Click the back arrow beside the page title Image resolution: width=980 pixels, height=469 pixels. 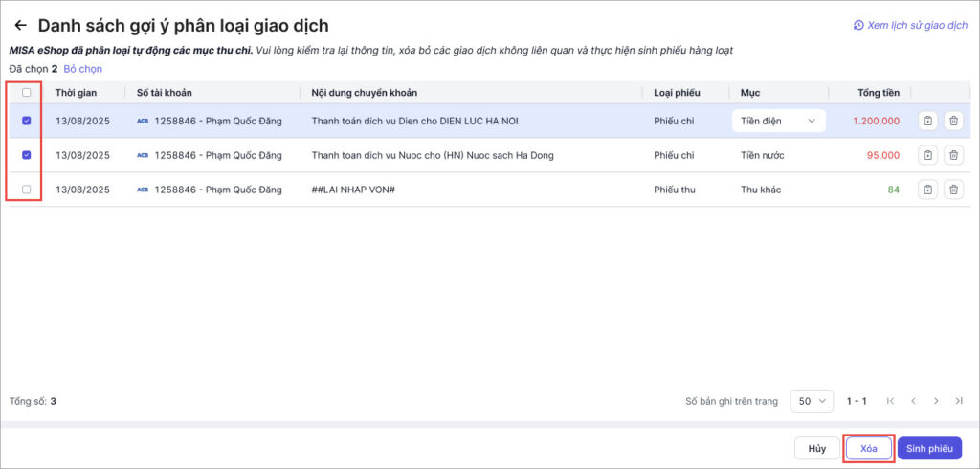[20, 26]
